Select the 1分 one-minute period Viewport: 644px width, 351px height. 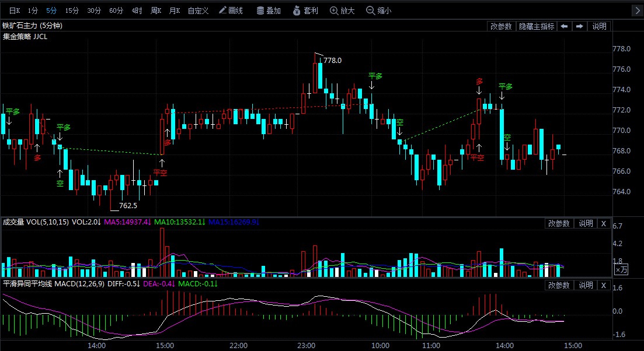coord(33,10)
